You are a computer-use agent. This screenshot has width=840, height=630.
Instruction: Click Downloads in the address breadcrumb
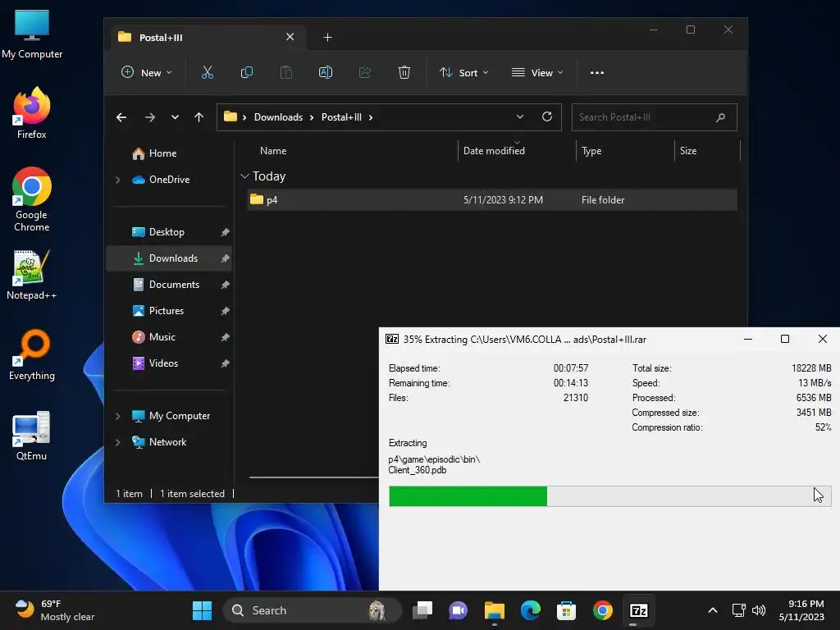point(278,117)
